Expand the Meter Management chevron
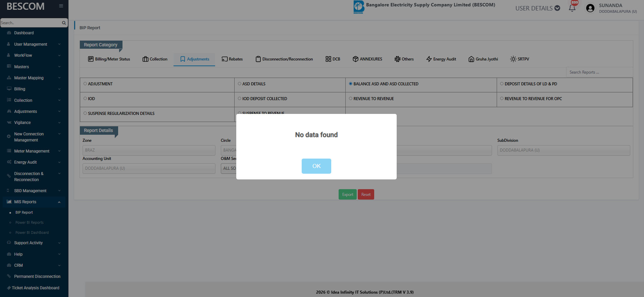Image resolution: width=644 pixels, height=297 pixels. click(59, 151)
